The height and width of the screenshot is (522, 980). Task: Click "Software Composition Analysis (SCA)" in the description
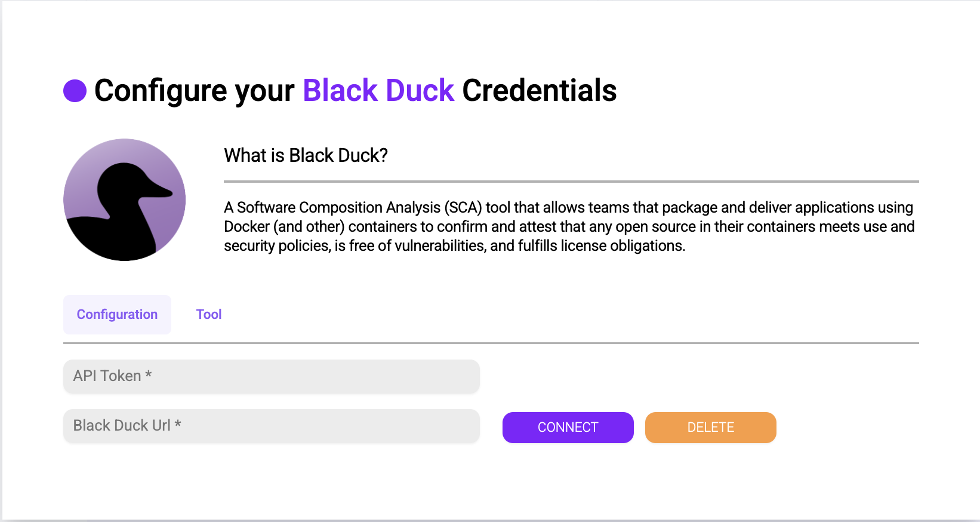click(x=359, y=207)
